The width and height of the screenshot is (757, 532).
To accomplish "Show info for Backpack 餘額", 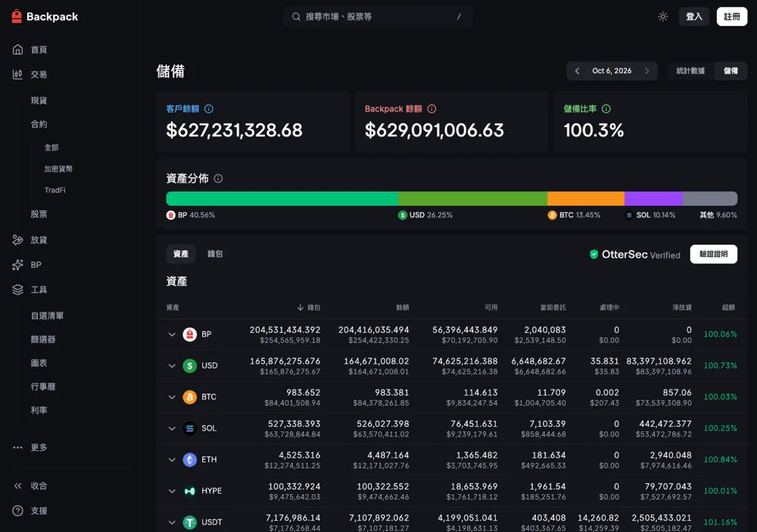I will (x=431, y=109).
